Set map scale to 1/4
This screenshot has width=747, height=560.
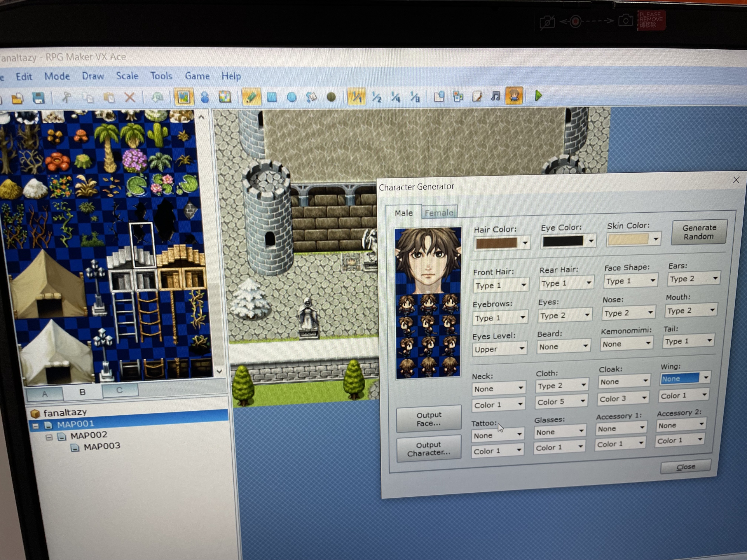[395, 97]
